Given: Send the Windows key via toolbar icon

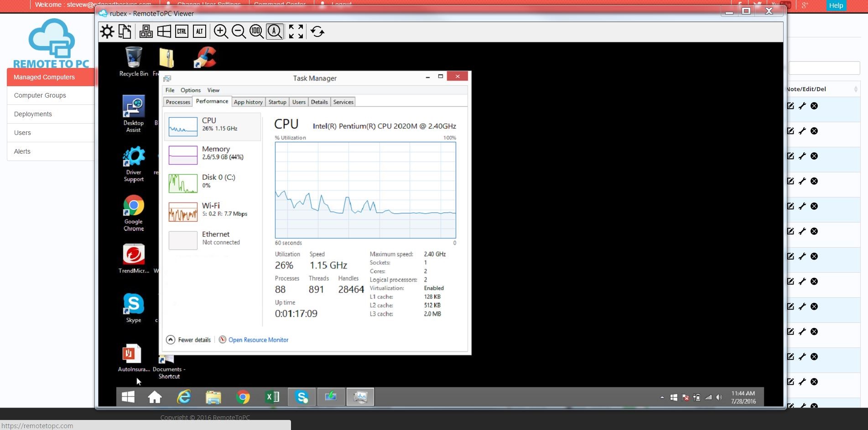Looking at the screenshot, I should [164, 31].
